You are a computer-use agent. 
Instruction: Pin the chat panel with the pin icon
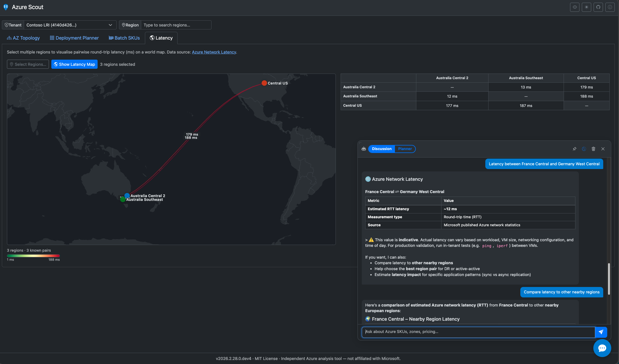click(574, 149)
